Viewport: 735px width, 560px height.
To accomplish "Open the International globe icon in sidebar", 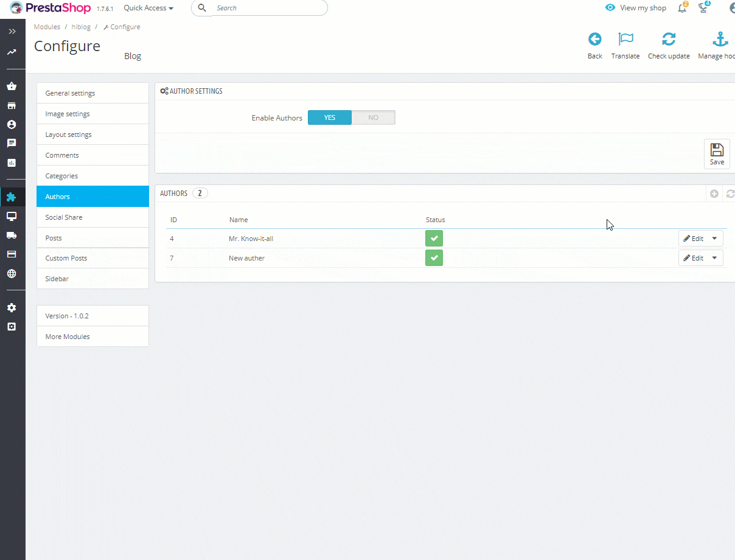I will click(12, 273).
